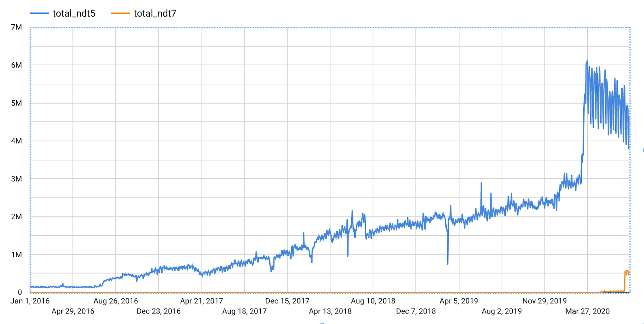
Task: Click the Apr 21, 2017 axis label
Action: coord(201,301)
